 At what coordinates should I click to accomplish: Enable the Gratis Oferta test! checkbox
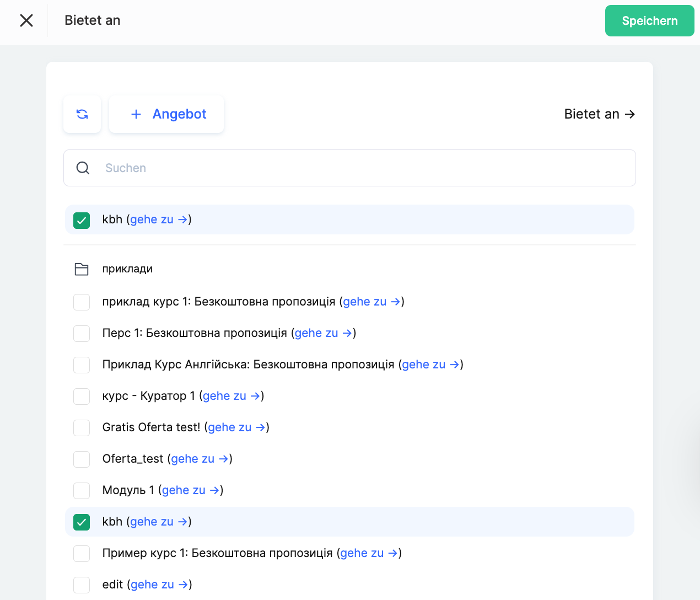click(82, 427)
